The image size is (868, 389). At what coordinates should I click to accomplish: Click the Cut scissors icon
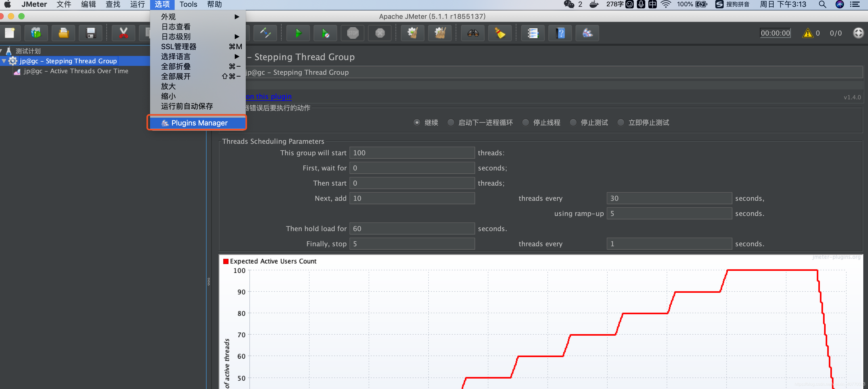123,33
